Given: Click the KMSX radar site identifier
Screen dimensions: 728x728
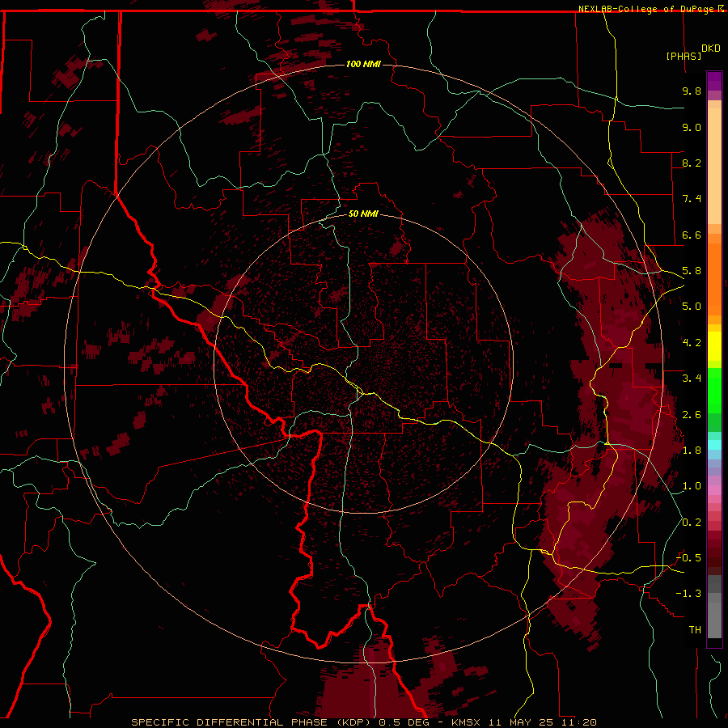Looking at the screenshot, I should tap(466, 722).
